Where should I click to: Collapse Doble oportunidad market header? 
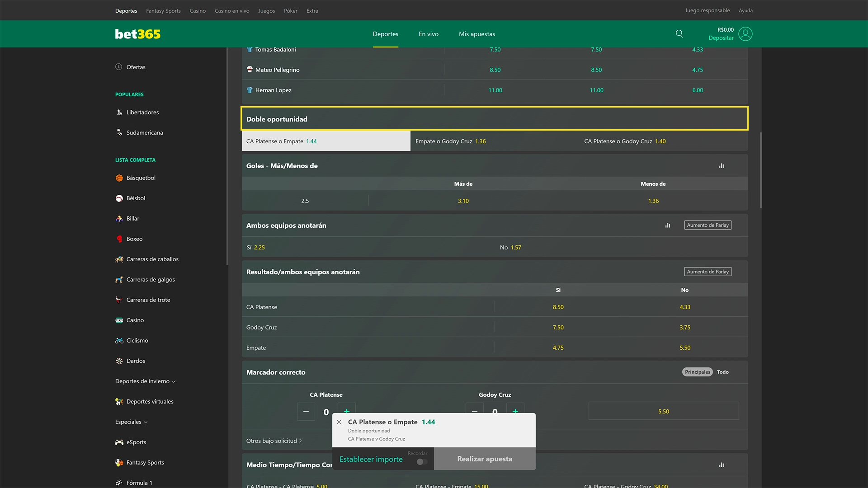click(495, 119)
